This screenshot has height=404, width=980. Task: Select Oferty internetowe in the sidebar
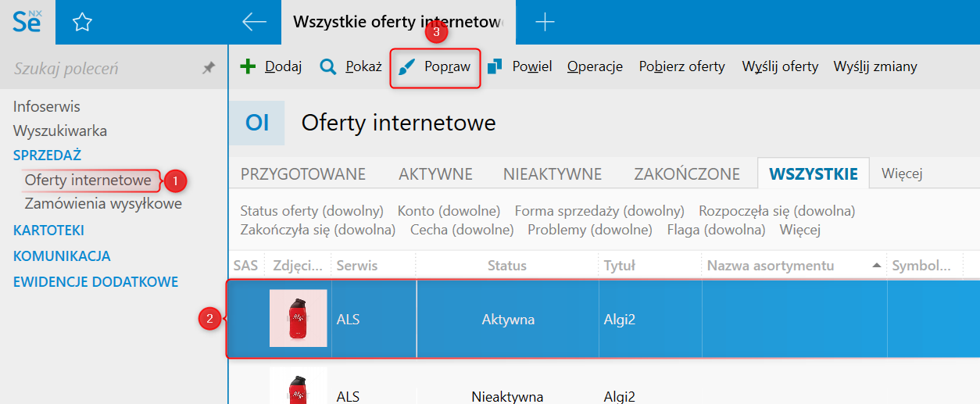point(88,181)
